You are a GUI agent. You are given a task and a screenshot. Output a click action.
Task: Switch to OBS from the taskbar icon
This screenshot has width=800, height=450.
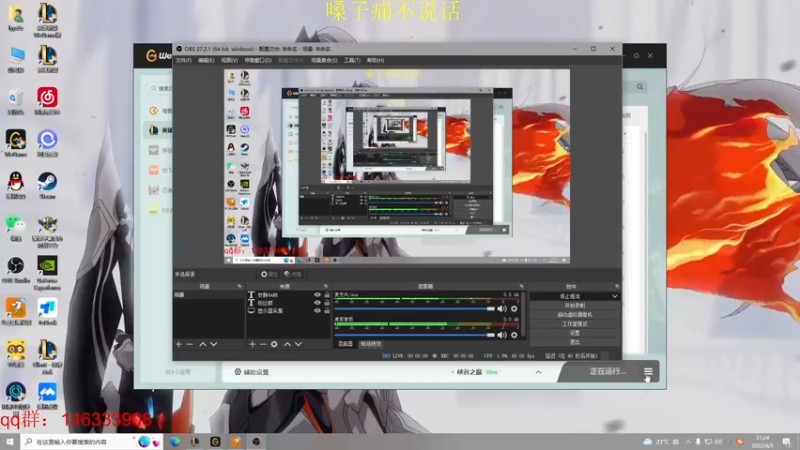point(256,441)
